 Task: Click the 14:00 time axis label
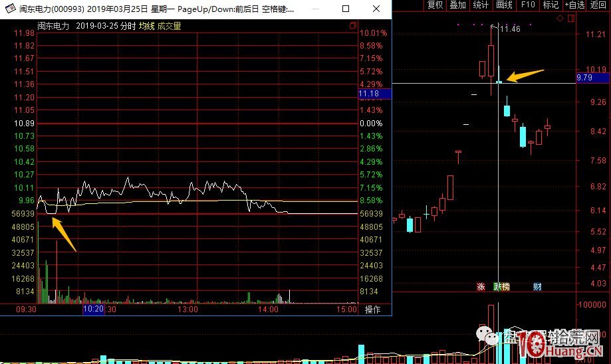tap(268, 310)
